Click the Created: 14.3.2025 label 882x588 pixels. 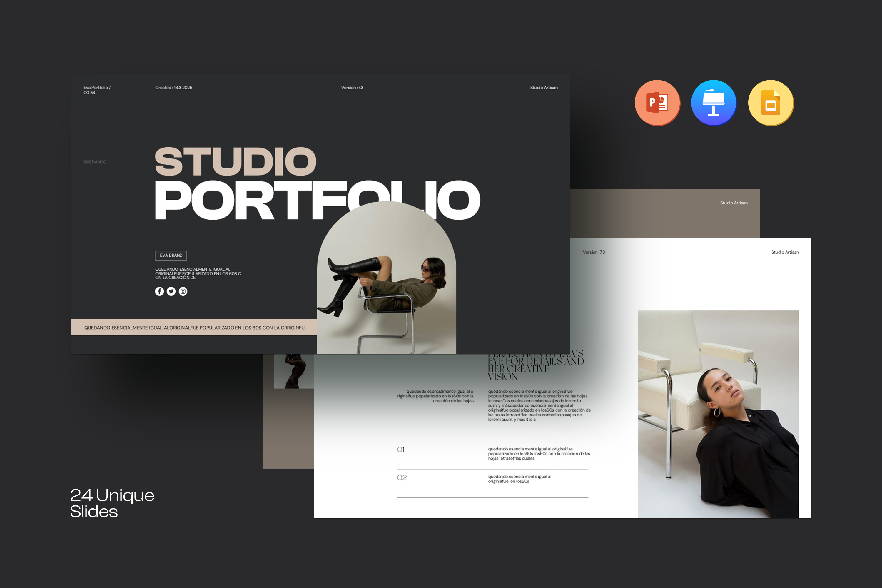coord(174,88)
